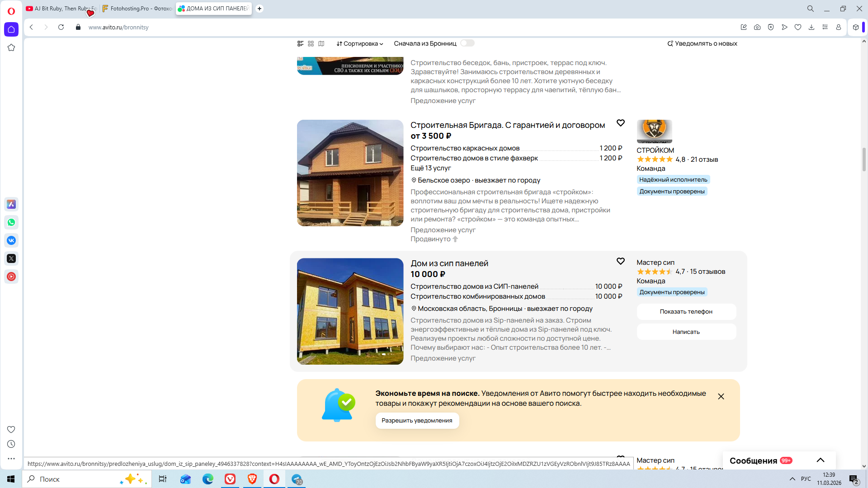Open X (Twitter) sidebar icon
Screen dimensions: 868x488
pos(11,258)
